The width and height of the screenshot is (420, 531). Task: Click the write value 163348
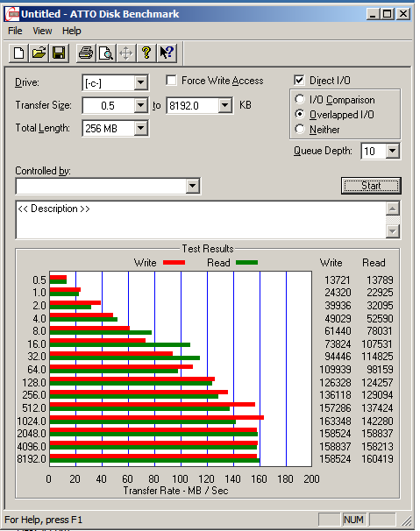[x=336, y=421]
